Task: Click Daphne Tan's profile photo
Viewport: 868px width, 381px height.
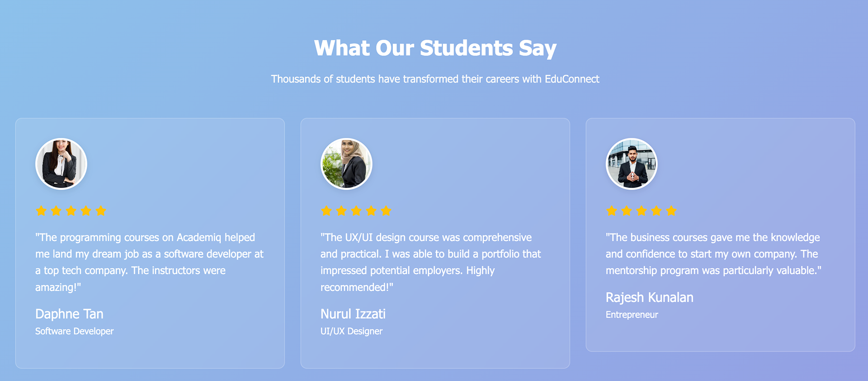Action: [x=61, y=164]
